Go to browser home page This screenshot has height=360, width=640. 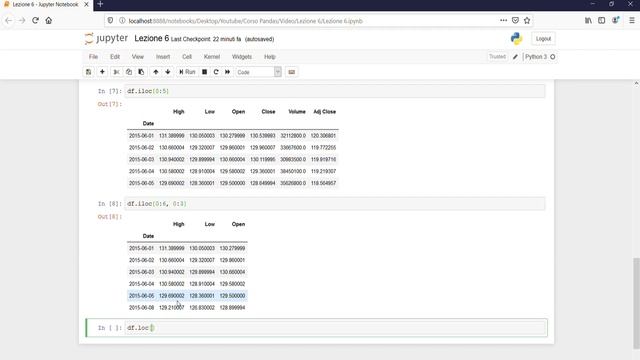click(49, 20)
